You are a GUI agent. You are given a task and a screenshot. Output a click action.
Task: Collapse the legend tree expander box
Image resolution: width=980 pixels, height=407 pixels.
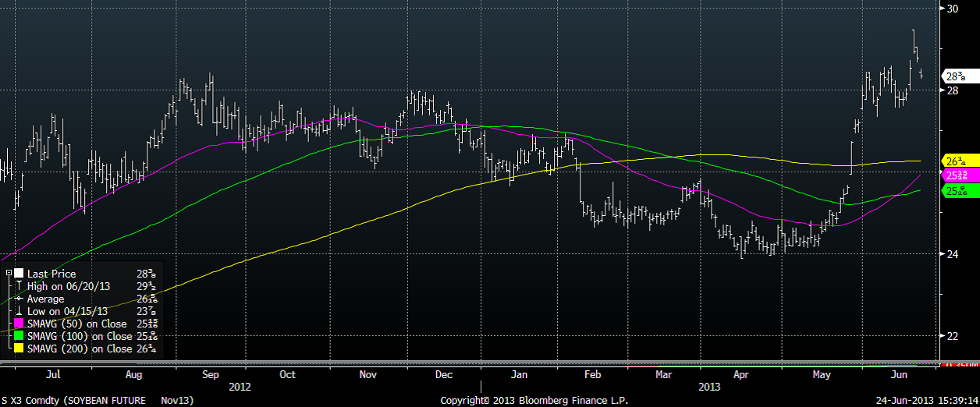[x=8, y=274]
